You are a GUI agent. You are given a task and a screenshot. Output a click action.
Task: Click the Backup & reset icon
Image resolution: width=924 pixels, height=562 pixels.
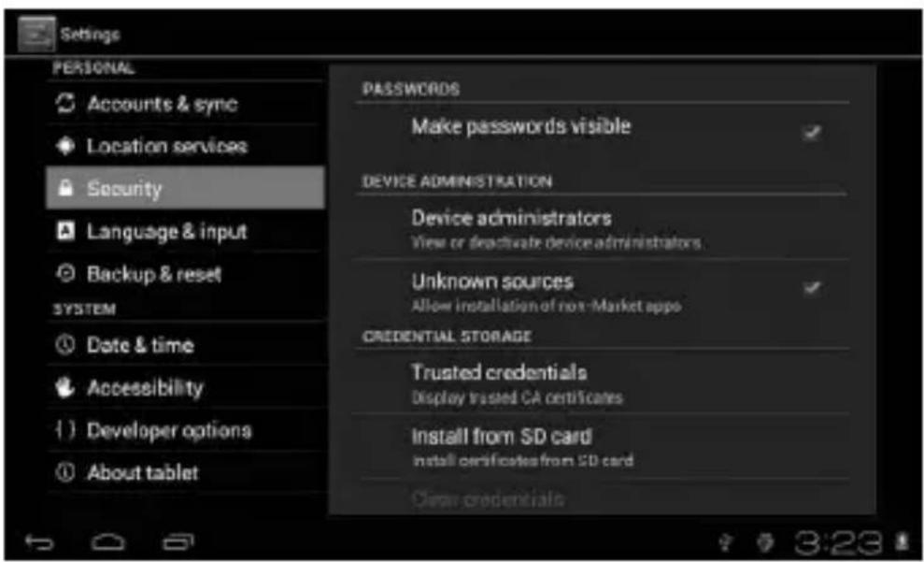[x=65, y=274]
